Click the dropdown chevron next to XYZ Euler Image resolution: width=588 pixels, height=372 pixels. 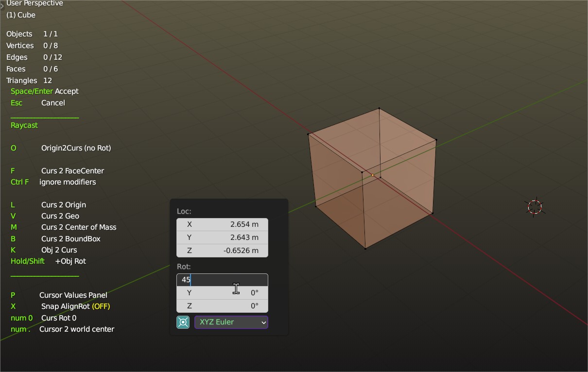coord(263,322)
